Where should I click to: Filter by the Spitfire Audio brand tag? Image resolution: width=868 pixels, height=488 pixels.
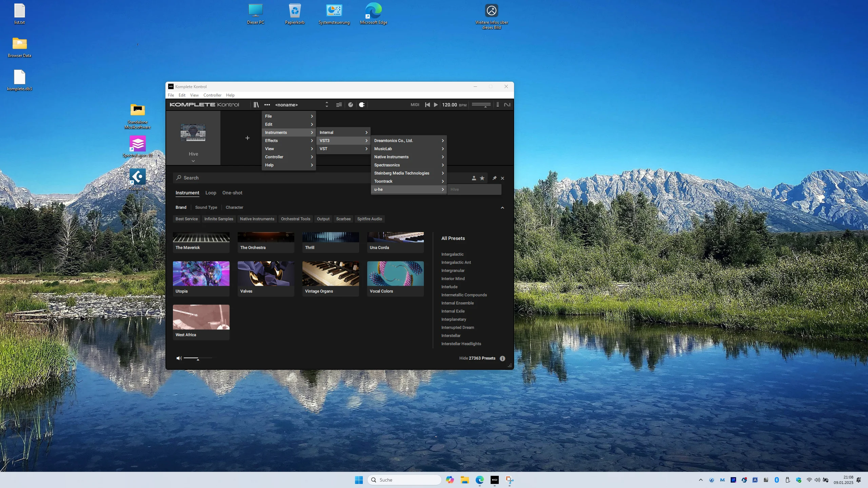(370, 219)
